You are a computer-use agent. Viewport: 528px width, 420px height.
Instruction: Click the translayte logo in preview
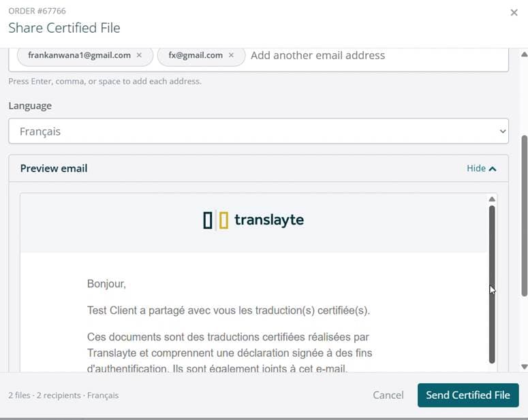point(253,220)
